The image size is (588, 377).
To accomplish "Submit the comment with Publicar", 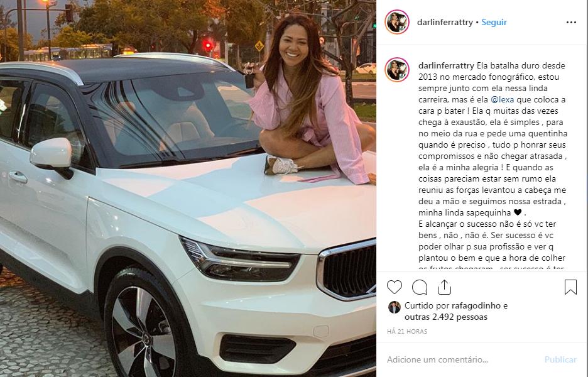I will click(x=560, y=359).
